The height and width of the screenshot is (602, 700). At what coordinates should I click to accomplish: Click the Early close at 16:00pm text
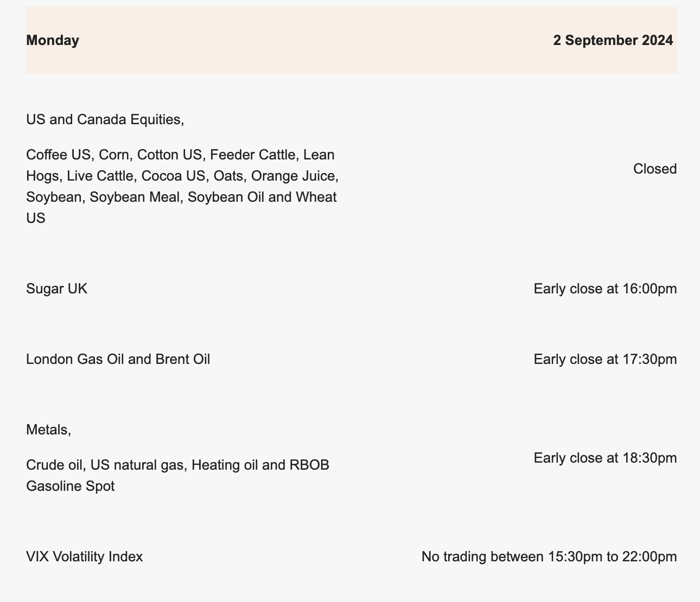(x=604, y=289)
